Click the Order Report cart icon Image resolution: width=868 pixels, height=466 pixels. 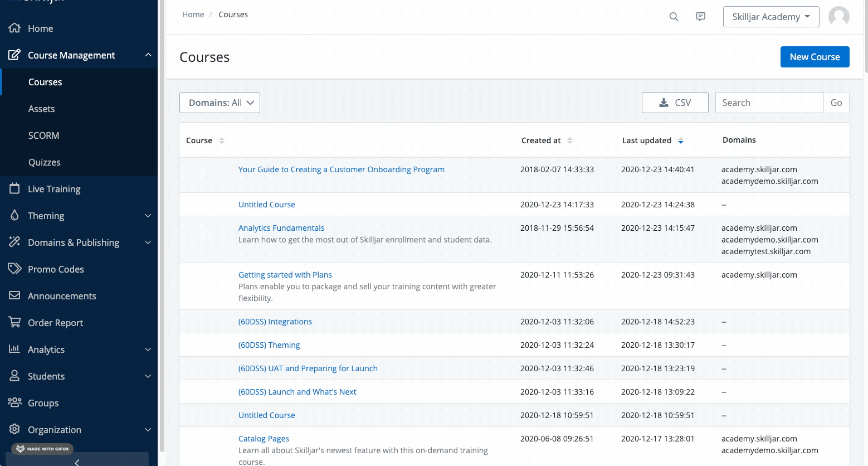point(14,322)
